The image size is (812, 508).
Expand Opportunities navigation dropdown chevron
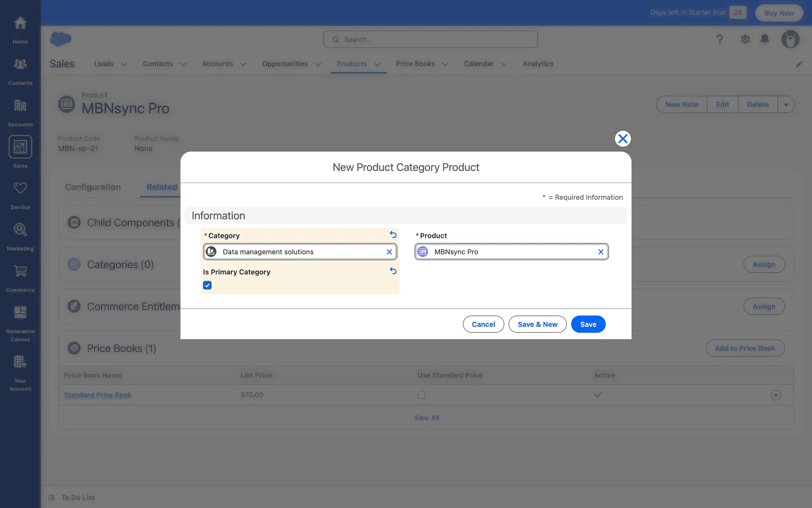(318, 64)
